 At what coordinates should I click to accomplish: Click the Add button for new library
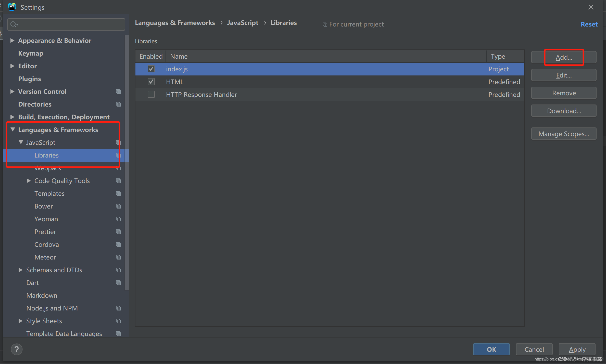coord(564,57)
